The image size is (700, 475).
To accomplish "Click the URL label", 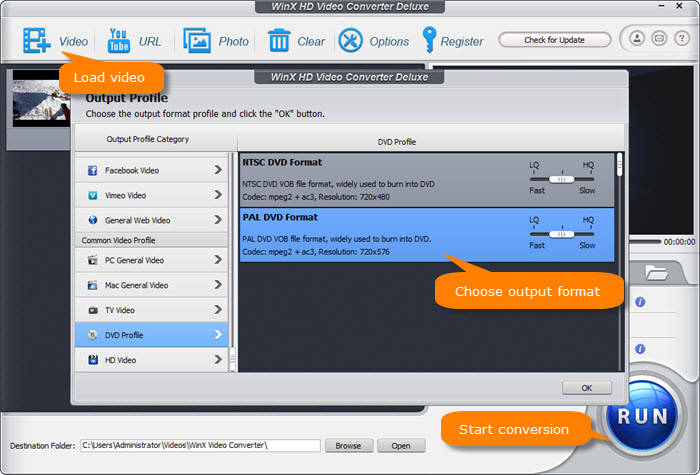I will pyautogui.click(x=150, y=42).
